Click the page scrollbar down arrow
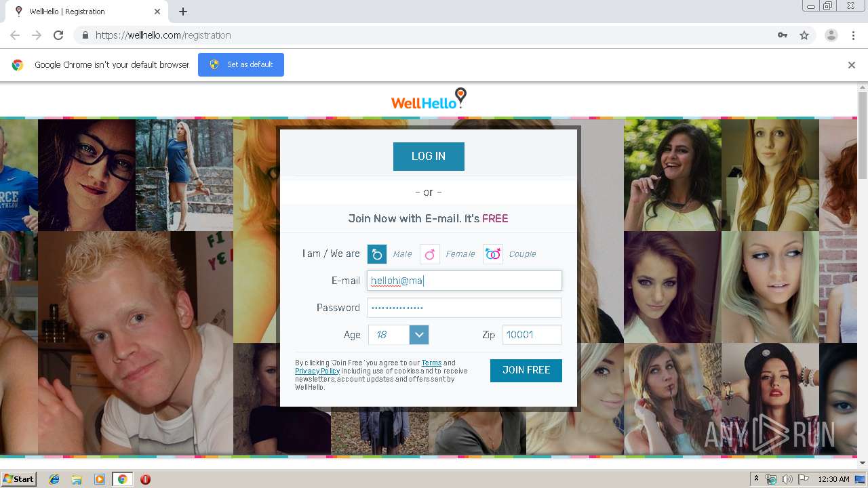Screen dimensions: 868x488 863,463
